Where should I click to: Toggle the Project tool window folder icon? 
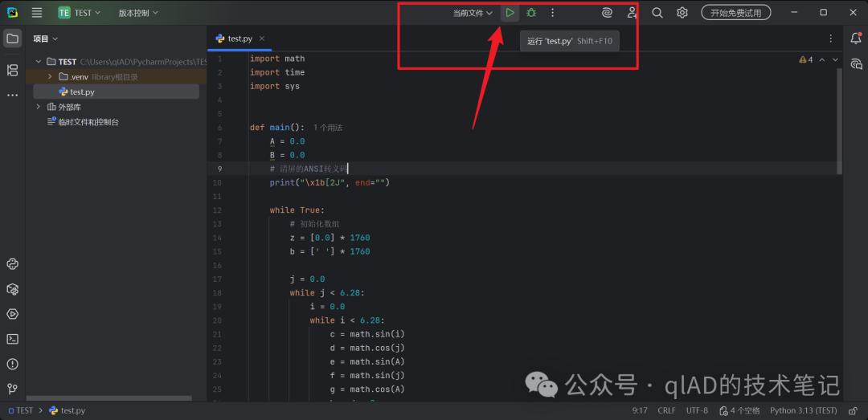pos(13,39)
